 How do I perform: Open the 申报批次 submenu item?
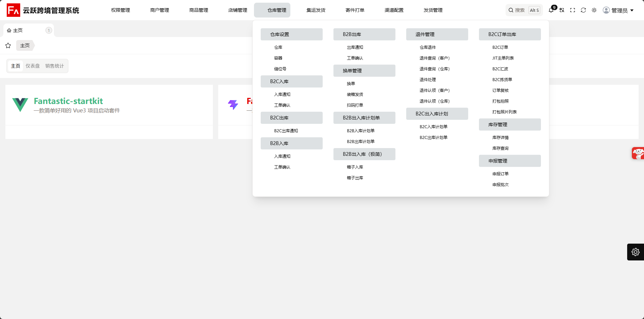[x=501, y=185]
